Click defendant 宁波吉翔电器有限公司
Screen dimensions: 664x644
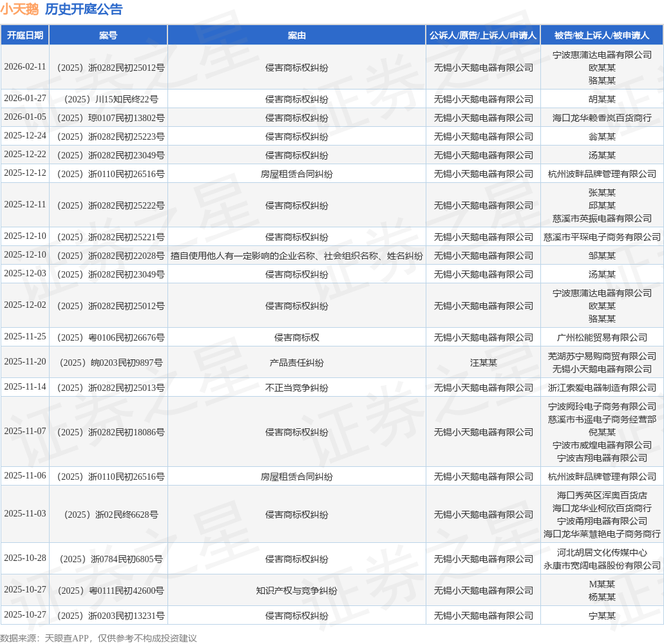click(x=602, y=458)
